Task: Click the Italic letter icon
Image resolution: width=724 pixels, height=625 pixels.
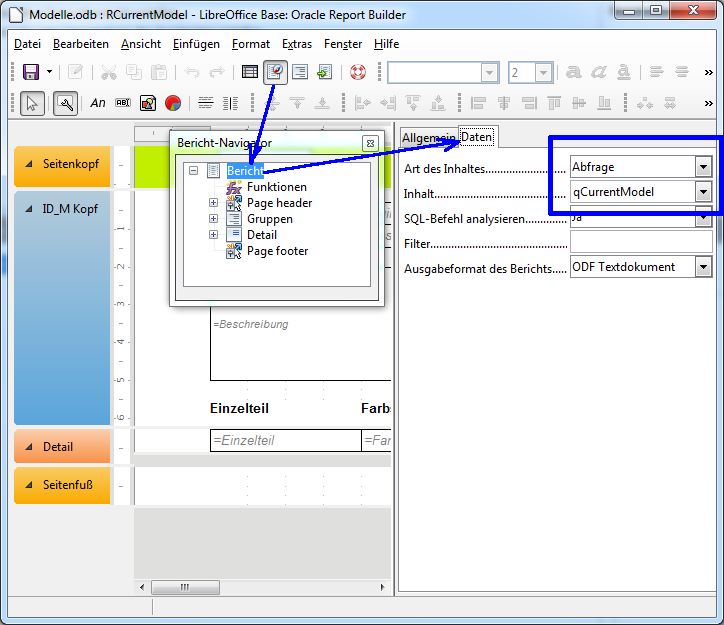Action: (598, 72)
